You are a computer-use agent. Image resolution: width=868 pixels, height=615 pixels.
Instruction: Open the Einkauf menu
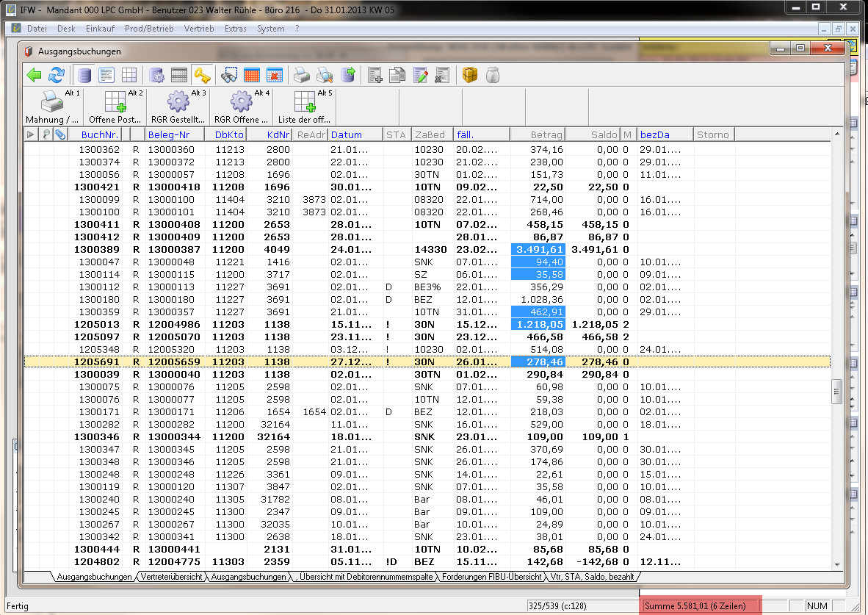coord(100,29)
